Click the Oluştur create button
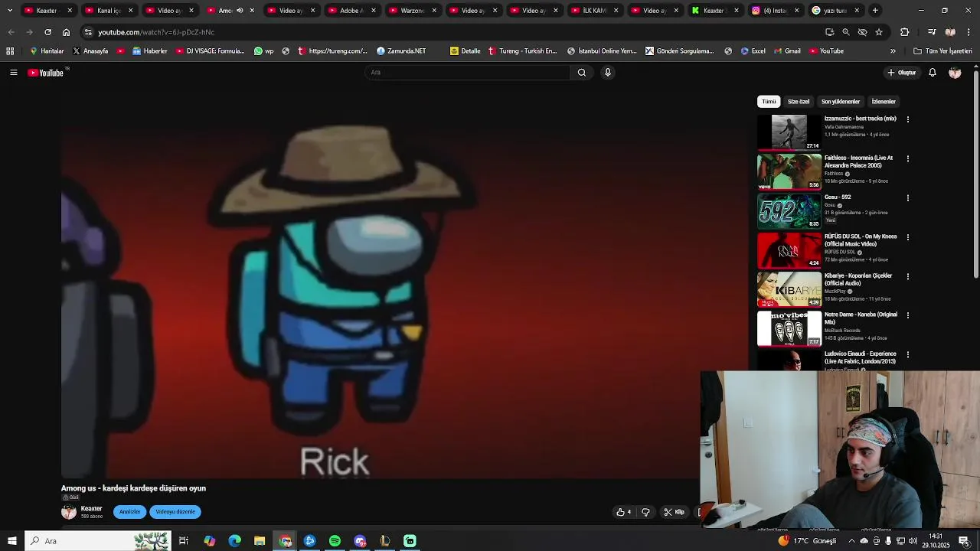The image size is (980, 551). click(902, 73)
